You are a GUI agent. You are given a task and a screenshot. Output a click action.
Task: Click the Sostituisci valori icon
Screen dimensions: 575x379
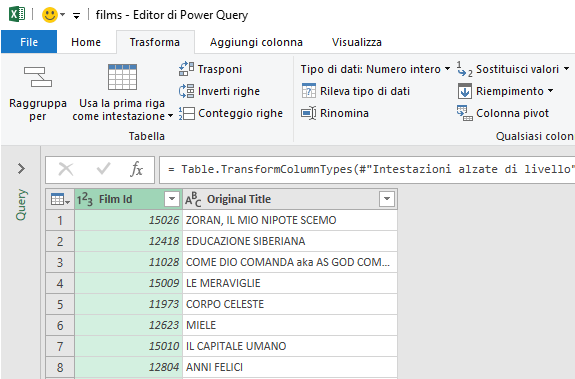(x=465, y=69)
